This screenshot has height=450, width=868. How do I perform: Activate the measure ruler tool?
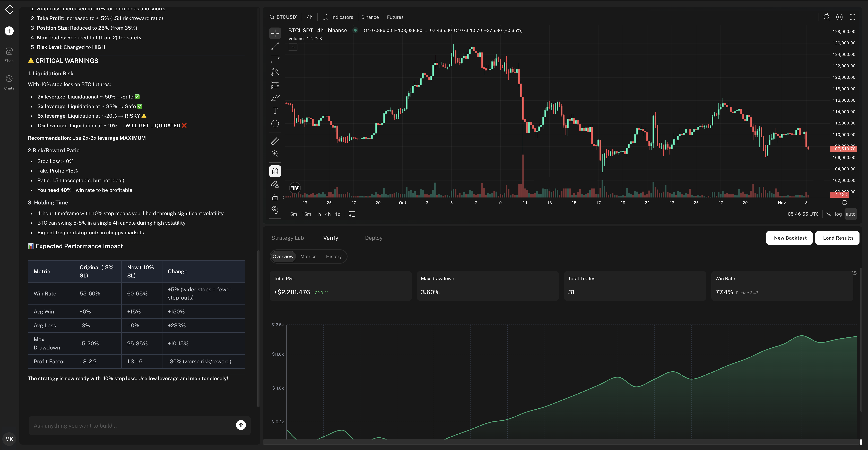(x=275, y=141)
